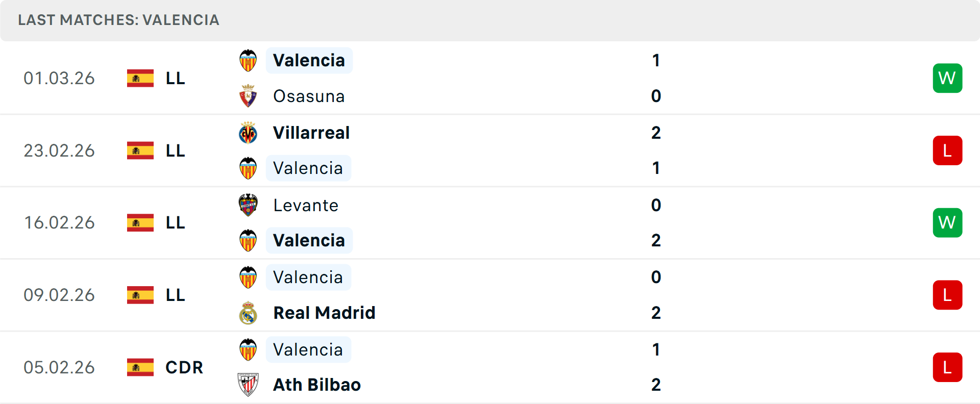Click Valencia's crest in the Osasuna match
The height and width of the screenshot is (404, 980).
click(248, 60)
